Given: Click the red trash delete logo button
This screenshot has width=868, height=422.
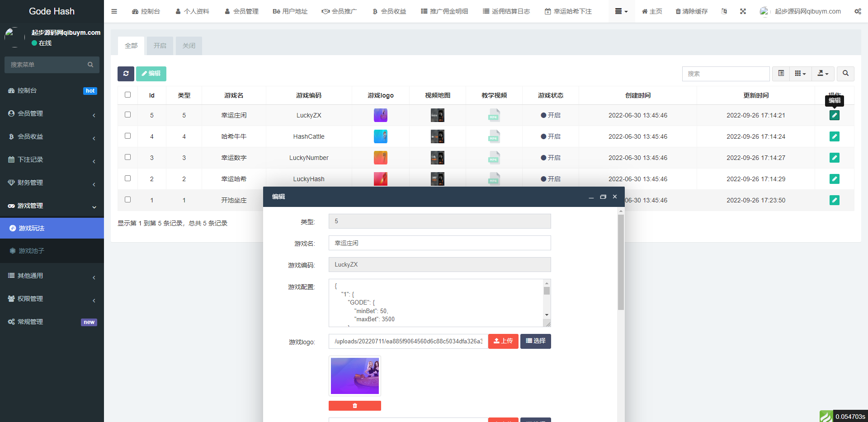Looking at the screenshot, I should [354, 406].
